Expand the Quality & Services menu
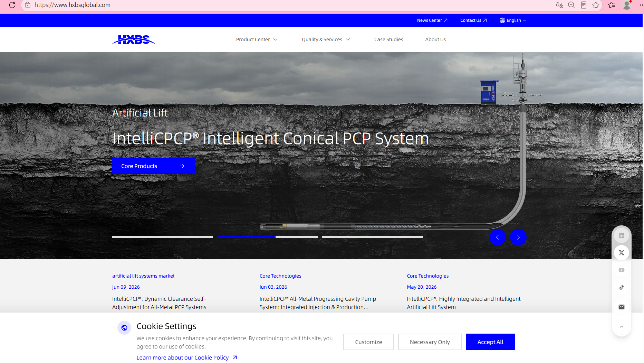This screenshot has height=363, width=644. 326,39
